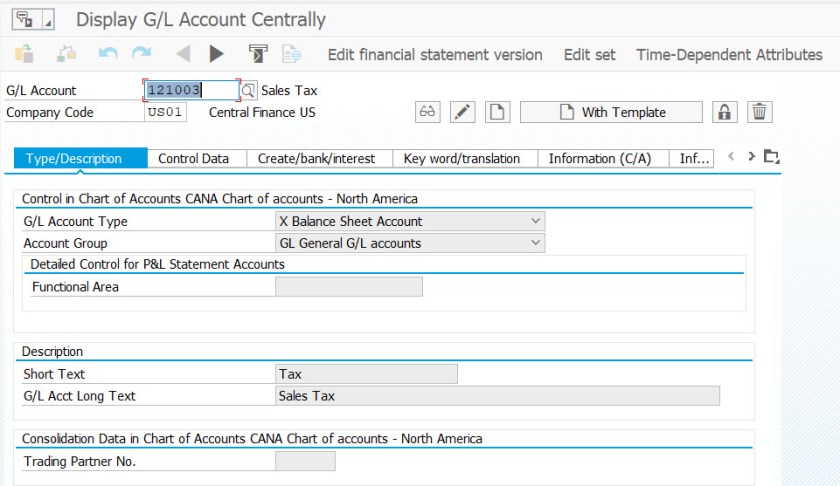Open the Create/bank/interest tab
The width and height of the screenshot is (840, 486).
pos(316,158)
